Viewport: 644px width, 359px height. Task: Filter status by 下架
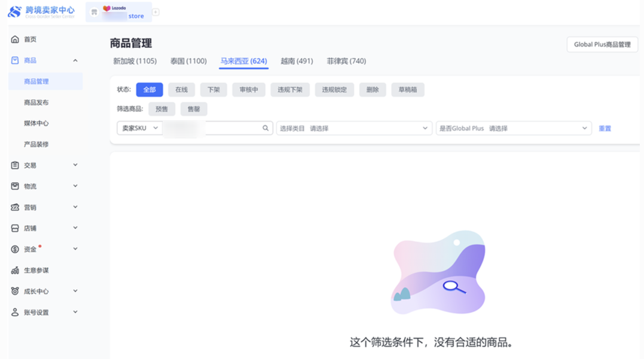213,90
